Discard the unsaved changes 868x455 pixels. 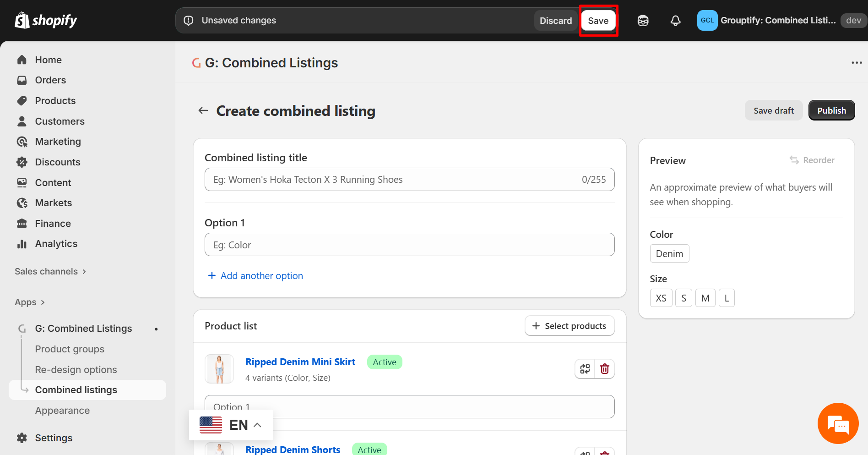[556, 21]
